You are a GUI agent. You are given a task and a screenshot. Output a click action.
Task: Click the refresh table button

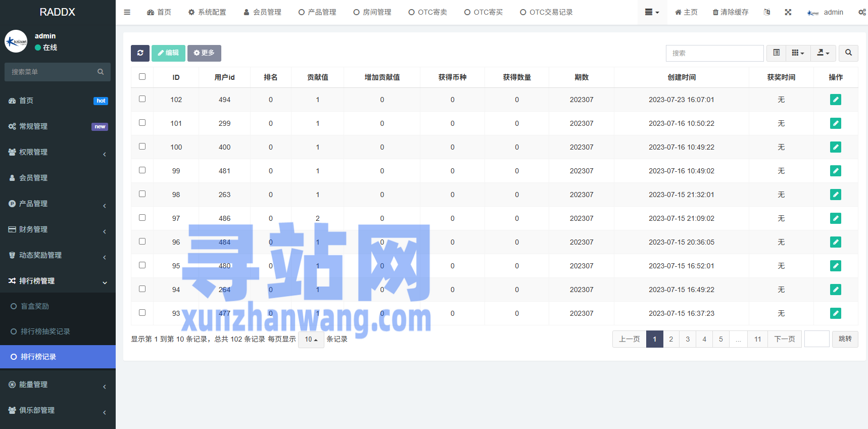[140, 53]
